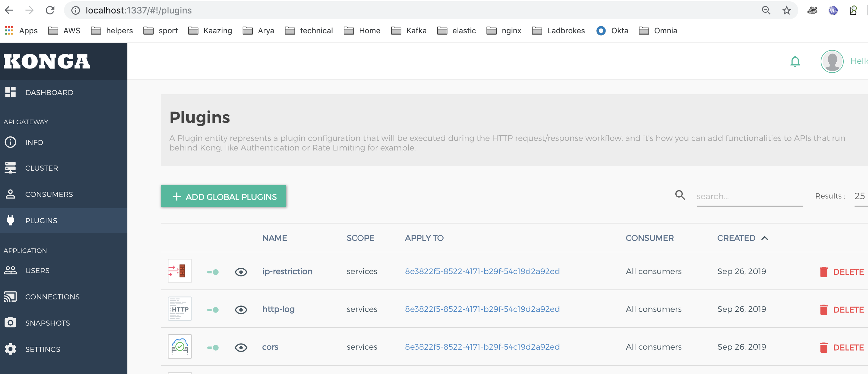Open service ID link in ip-restriction row
Screen dimensions: 868x374
pos(482,271)
